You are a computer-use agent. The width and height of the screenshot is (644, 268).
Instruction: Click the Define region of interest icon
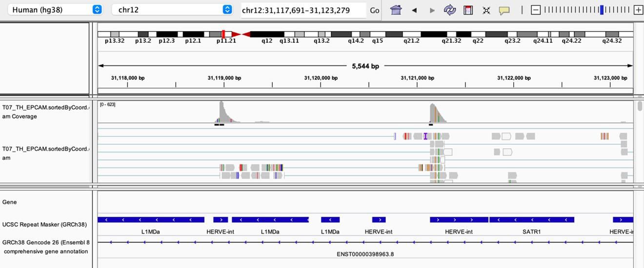click(468, 10)
